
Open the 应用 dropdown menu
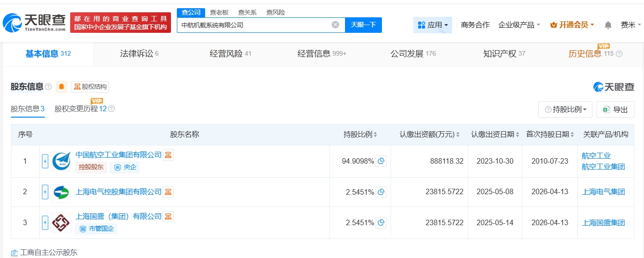(x=433, y=25)
